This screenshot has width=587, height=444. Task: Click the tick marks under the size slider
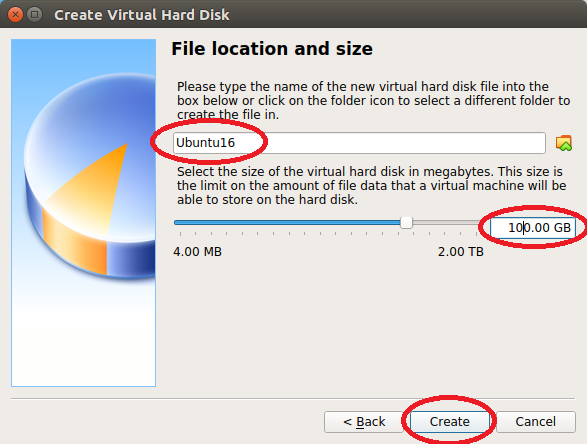coord(328,234)
